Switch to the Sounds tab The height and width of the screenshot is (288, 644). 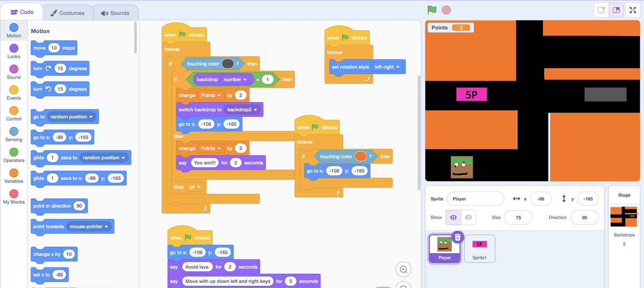point(115,12)
